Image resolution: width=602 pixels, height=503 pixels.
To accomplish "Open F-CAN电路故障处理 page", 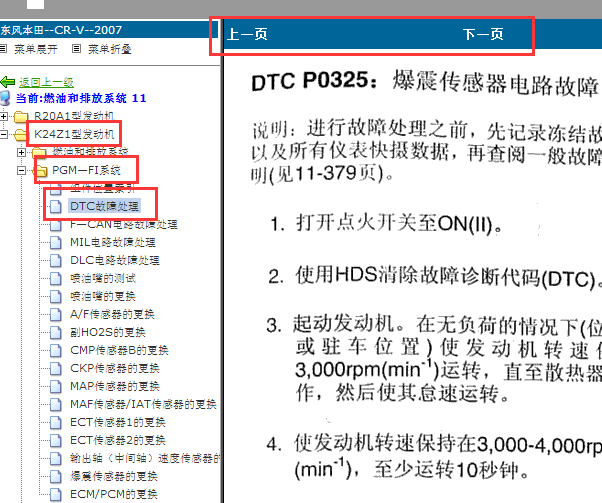I will click(x=124, y=224).
